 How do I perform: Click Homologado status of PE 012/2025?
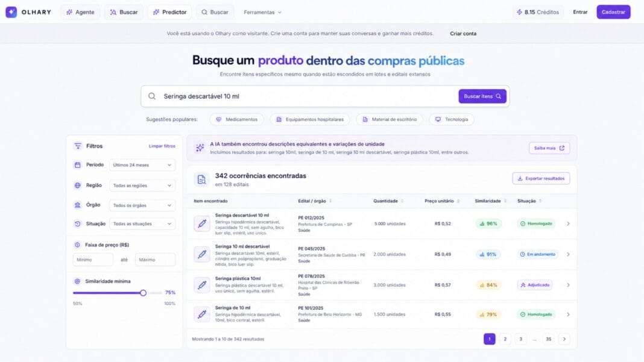point(536,223)
